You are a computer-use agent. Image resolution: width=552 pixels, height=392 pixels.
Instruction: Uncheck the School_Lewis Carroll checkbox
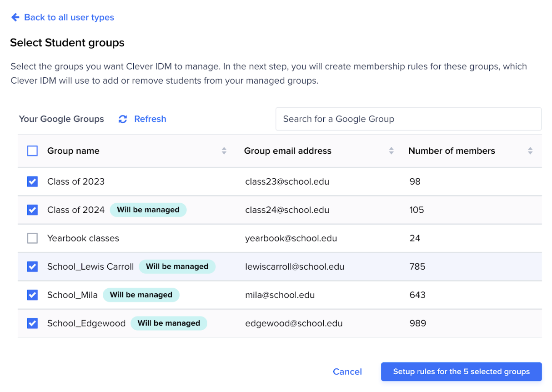tap(32, 266)
